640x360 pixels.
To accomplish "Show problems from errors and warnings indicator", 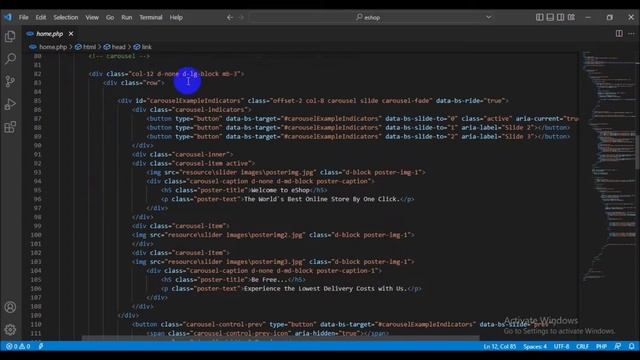I will 18,346.
